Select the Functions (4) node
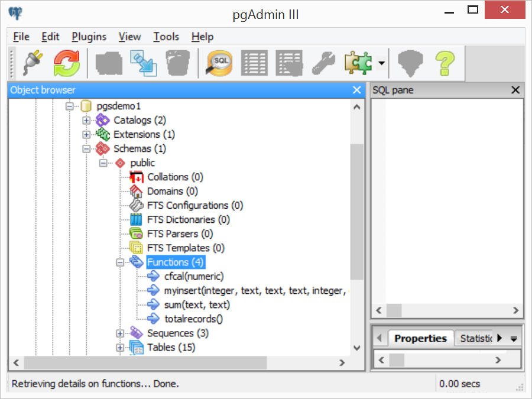 point(176,262)
